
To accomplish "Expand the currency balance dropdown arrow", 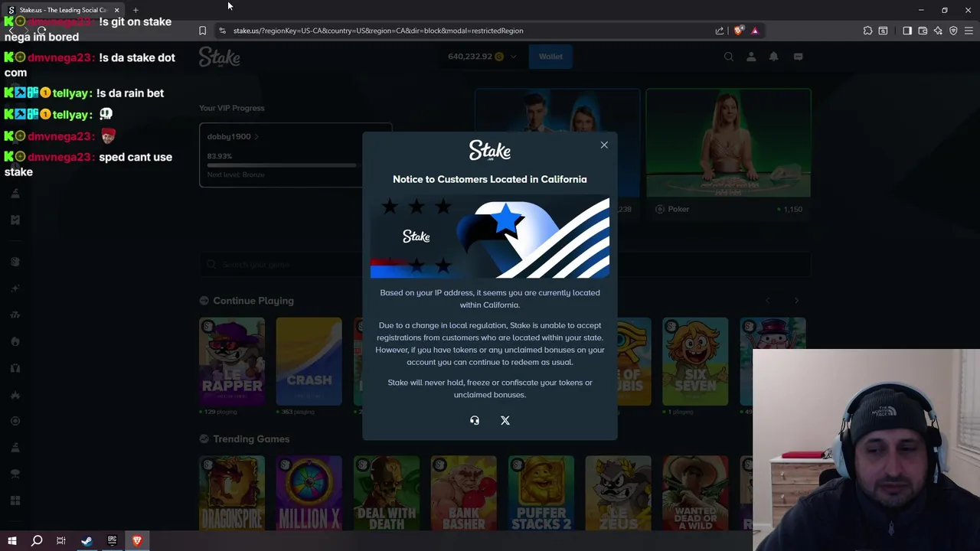I will coord(513,57).
